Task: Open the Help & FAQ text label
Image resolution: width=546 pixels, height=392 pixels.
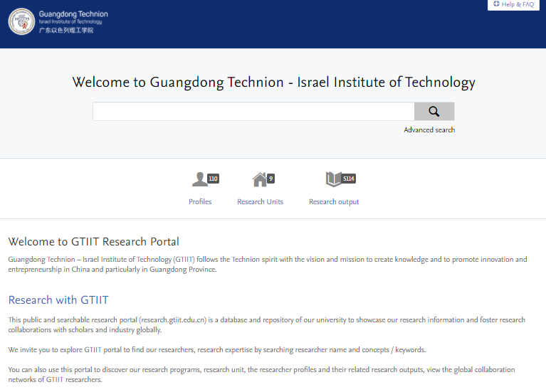Action: pos(518,4)
